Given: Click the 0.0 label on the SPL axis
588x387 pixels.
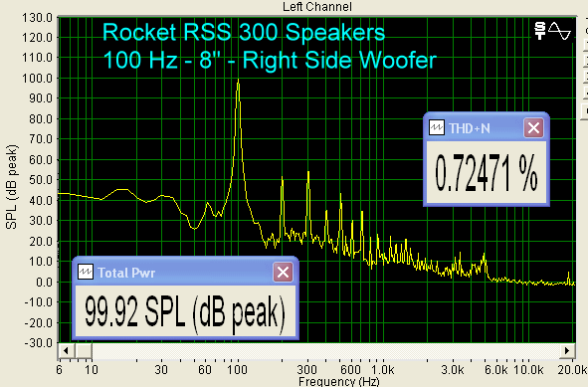Looking at the screenshot, I should 44,282.
